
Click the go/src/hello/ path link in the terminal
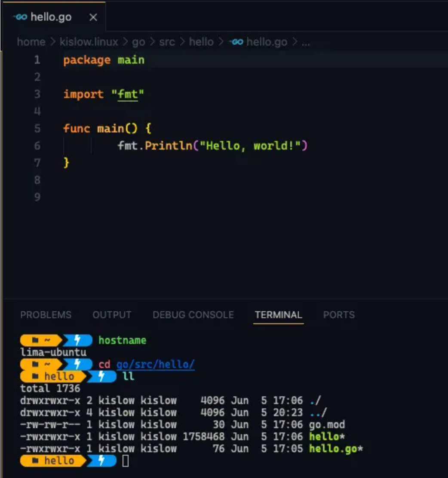tap(155, 365)
